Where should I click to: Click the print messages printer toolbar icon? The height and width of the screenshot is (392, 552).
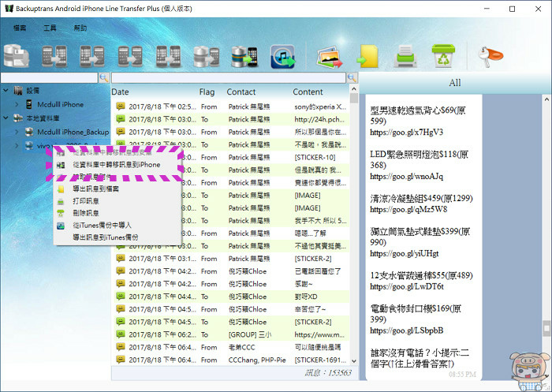(x=405, y=56)
